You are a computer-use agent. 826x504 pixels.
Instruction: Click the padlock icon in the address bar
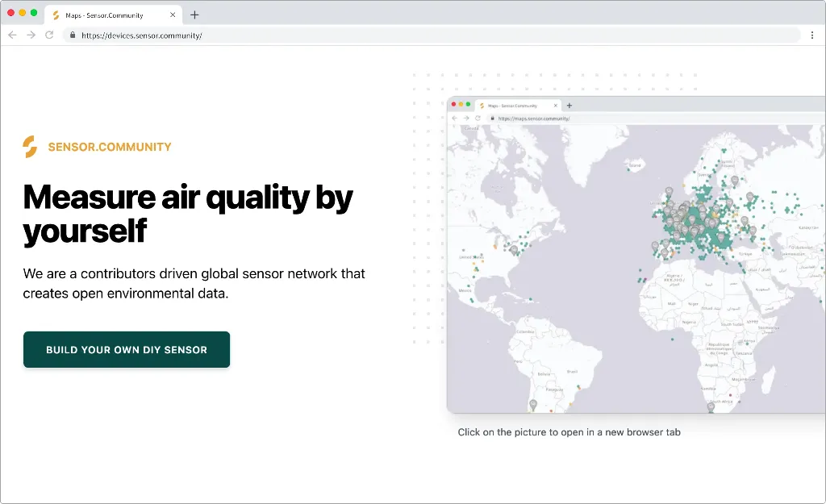[72, 35]
